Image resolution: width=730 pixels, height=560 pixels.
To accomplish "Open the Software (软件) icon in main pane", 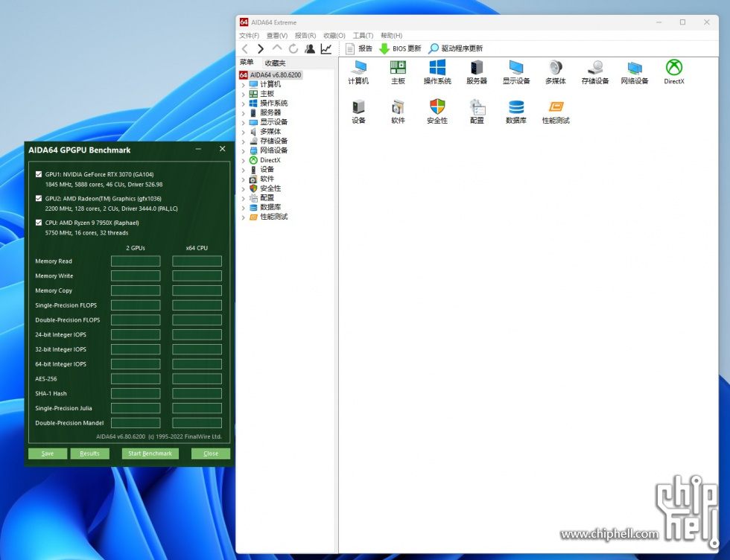I will (x=398, y=112).
